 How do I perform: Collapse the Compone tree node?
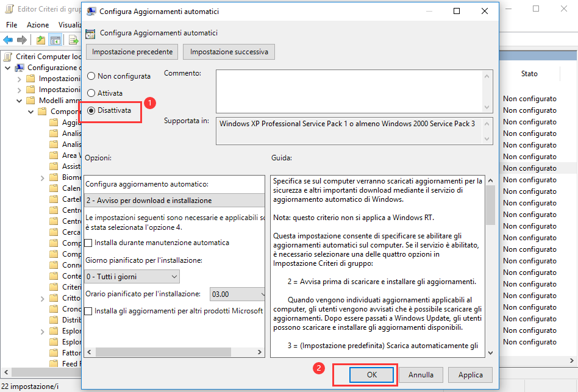point(30,112)
